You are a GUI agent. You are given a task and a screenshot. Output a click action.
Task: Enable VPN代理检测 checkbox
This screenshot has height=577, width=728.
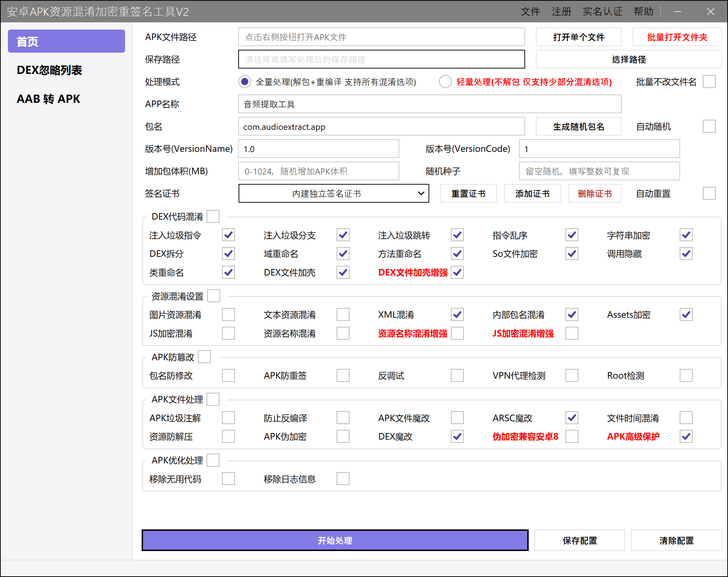(x=572, y=375)
